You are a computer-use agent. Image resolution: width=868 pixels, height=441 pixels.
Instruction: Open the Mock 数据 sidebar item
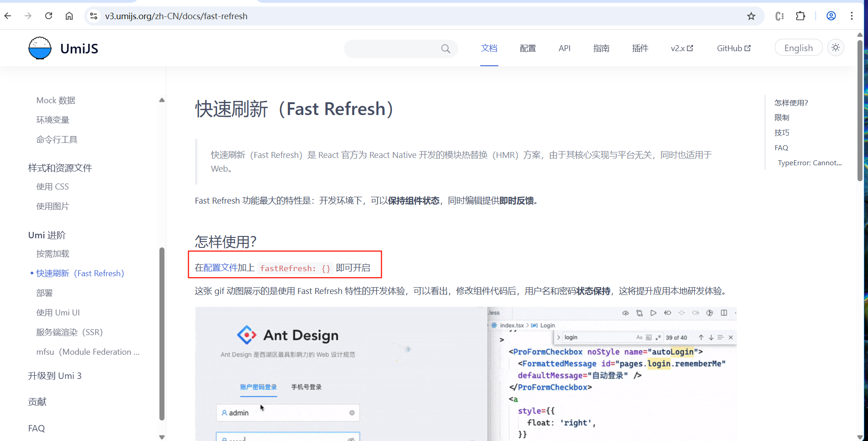56,100
